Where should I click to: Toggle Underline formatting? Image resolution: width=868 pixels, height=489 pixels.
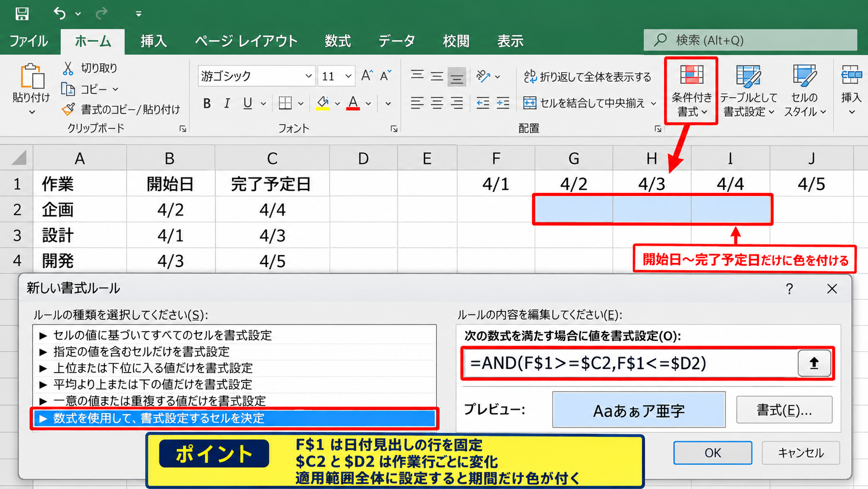pos(248,103)
